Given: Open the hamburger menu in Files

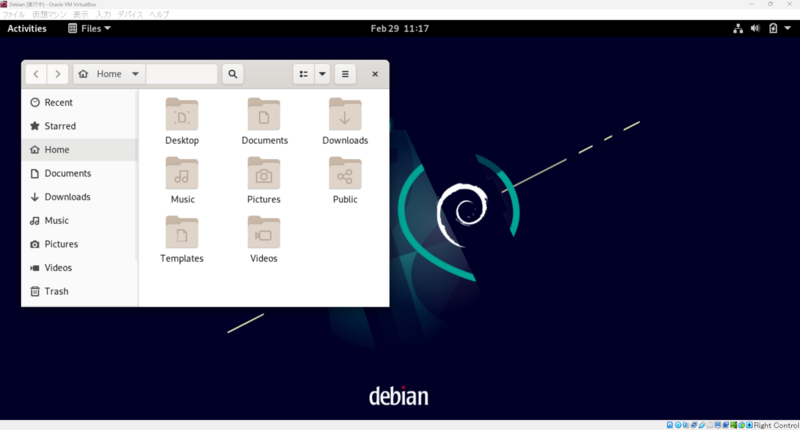Looking at the screenshot, I should (x=345, y=74).
